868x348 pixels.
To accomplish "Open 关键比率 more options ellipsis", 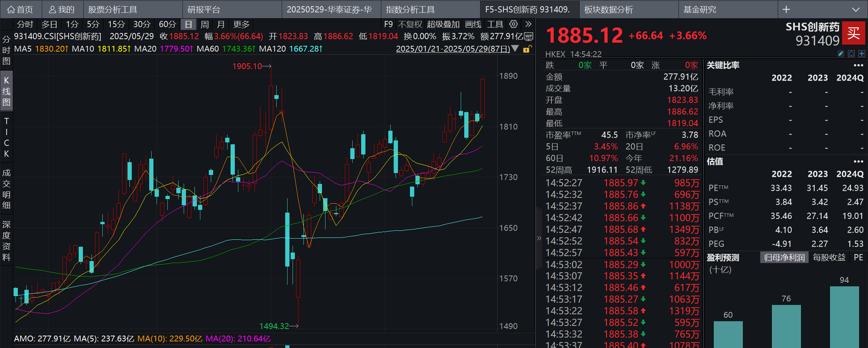I will (858, 65).
